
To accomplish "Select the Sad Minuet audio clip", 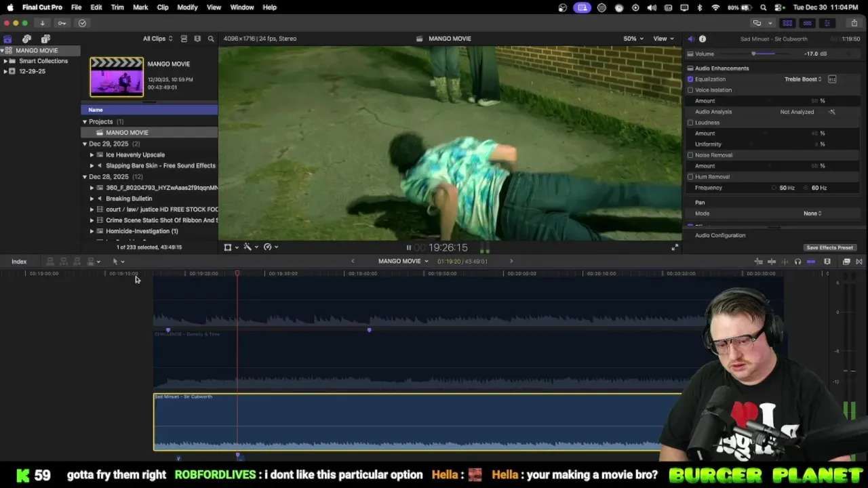I will pos(417,422).
